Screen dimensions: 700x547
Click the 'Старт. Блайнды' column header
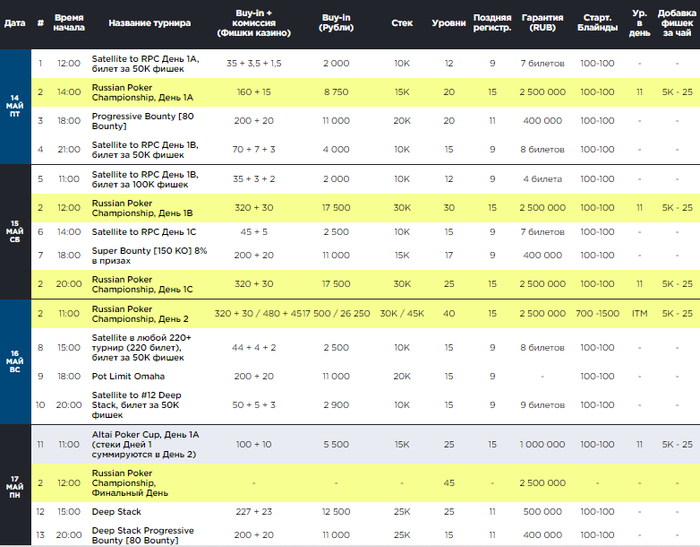coord(597,23)
